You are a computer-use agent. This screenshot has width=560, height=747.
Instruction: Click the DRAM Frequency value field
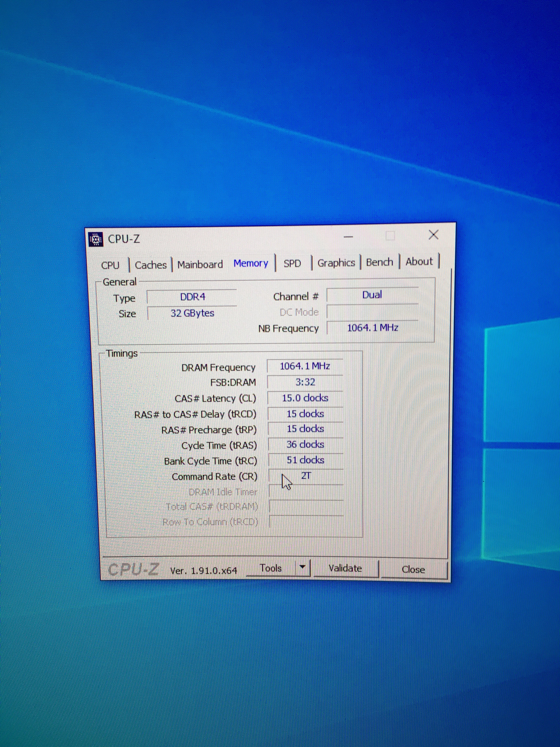[x=305, y=366]
